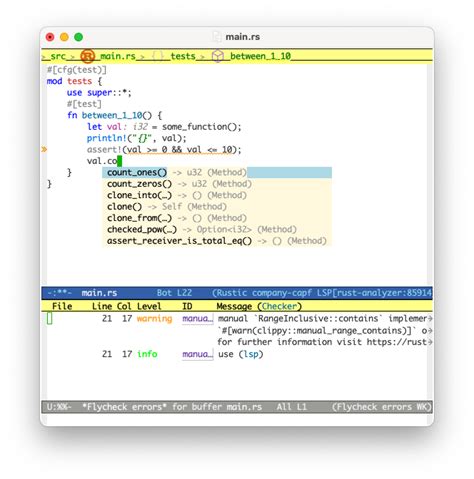
Task: Open the warning row's manua… ID link
Action: tap(197, 318)
